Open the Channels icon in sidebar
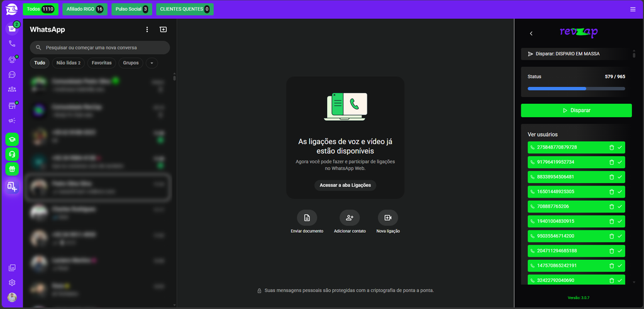The image size is (644, 309). coord(12,74)
